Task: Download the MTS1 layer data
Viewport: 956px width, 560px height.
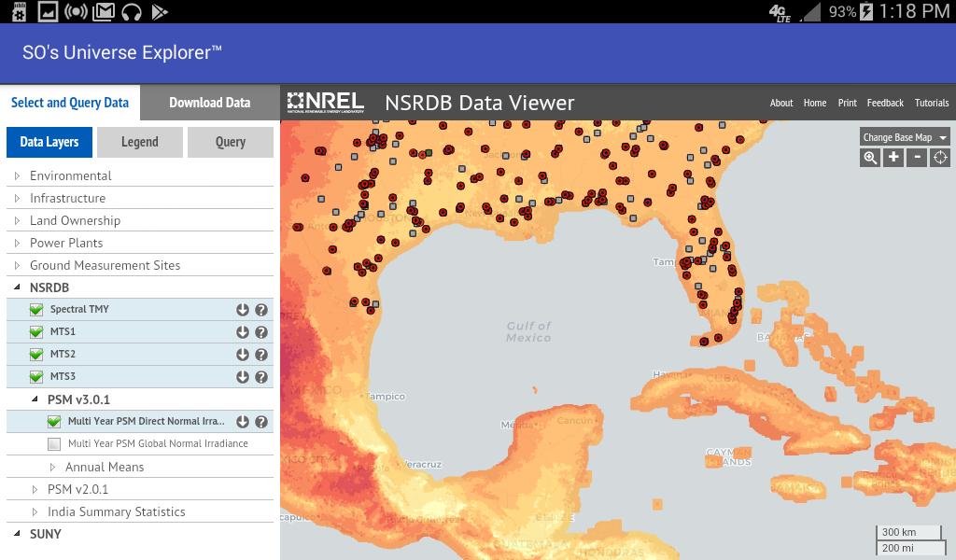Action: coord(243,332)
